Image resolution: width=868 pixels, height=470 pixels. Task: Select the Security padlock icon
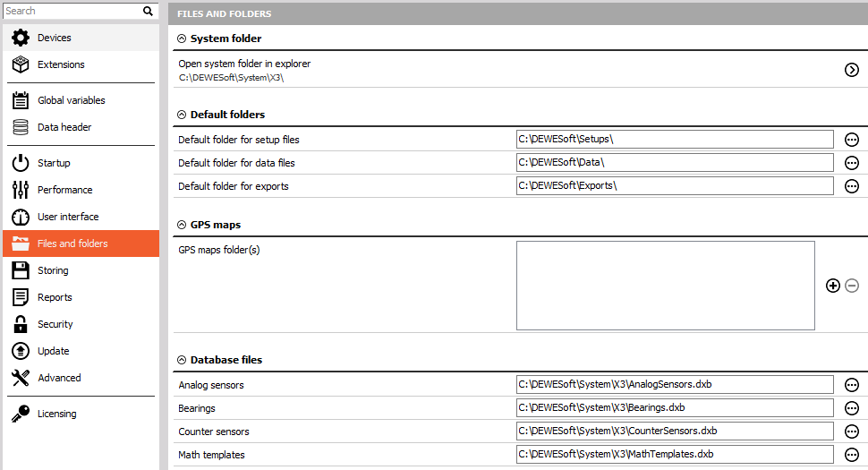tap(21, 324)
